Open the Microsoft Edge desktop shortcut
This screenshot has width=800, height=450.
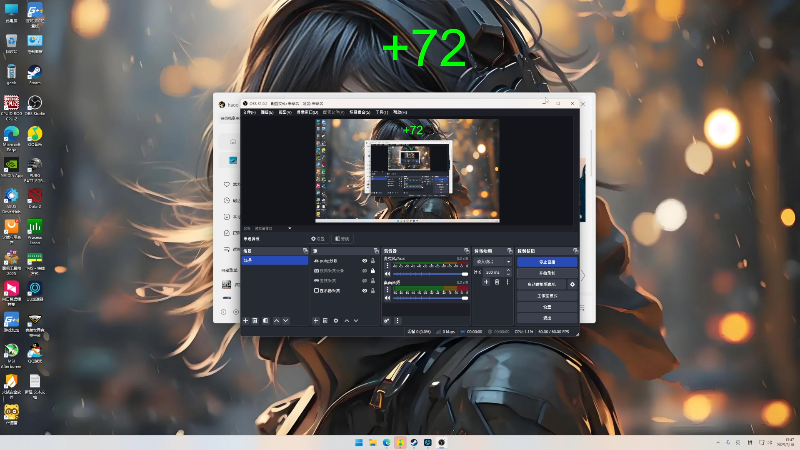coord(11,137)
